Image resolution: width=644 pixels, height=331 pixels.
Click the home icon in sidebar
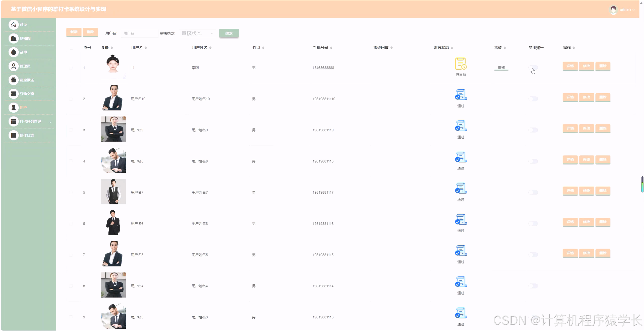tap(14, 24)
